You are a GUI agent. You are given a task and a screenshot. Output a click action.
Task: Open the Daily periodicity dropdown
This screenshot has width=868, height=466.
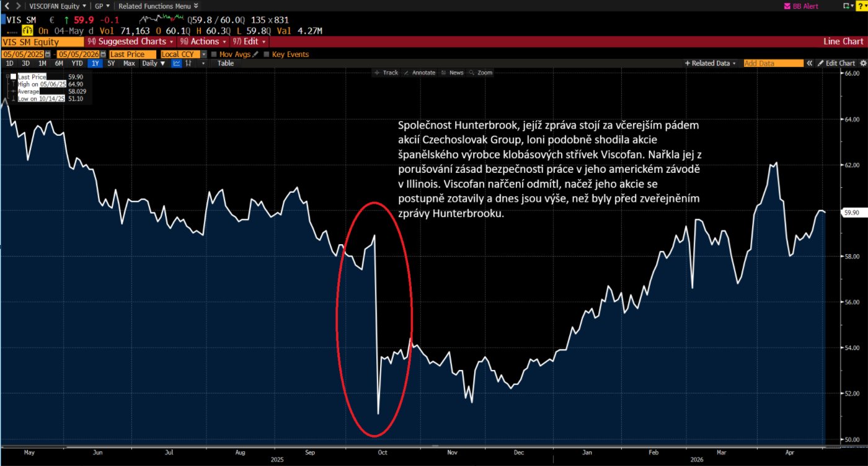(x=153, y=63)
